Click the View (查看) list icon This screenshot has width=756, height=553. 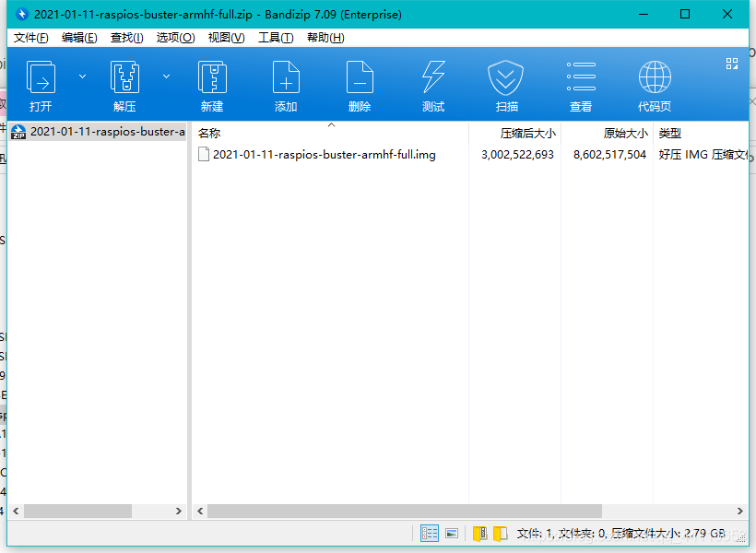[581, 76]
